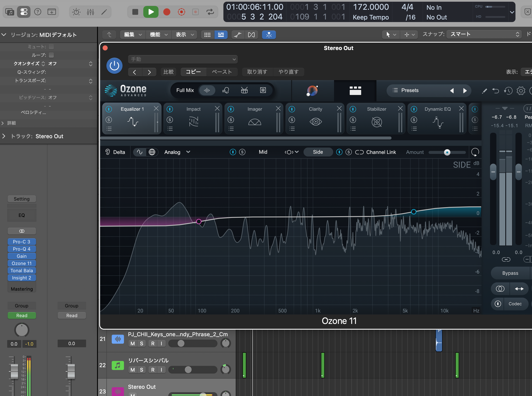This screenshot has width=532, height=396.
Task: Open the Pro-Q 4 plugin slot
Action: pos(22,249)
